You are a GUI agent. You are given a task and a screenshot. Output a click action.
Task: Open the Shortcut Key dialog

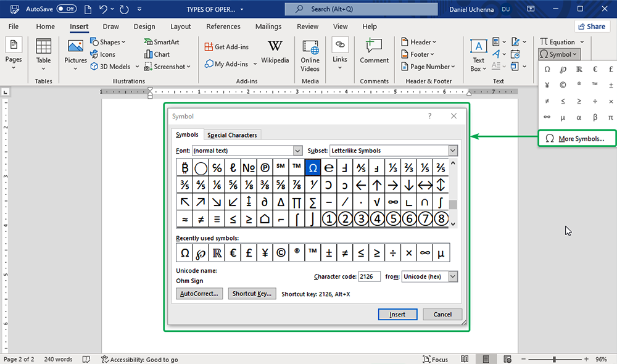(252, 294)
